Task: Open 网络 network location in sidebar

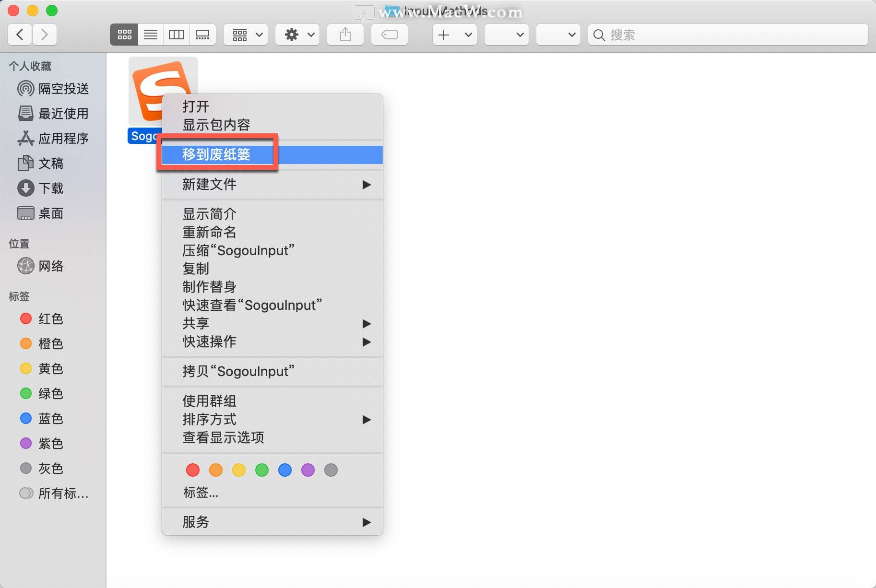Action: [x=53, y=266]
